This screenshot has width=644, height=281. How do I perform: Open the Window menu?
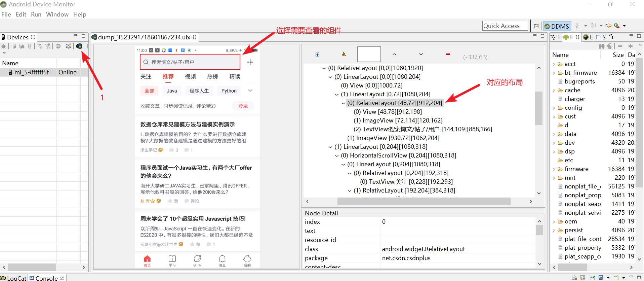[x=57, y=14]
